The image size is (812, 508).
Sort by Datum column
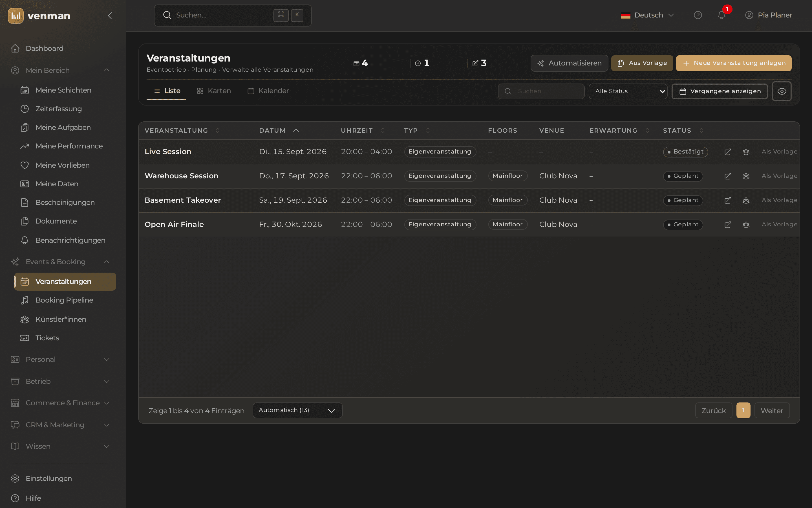tap(279, 130)
